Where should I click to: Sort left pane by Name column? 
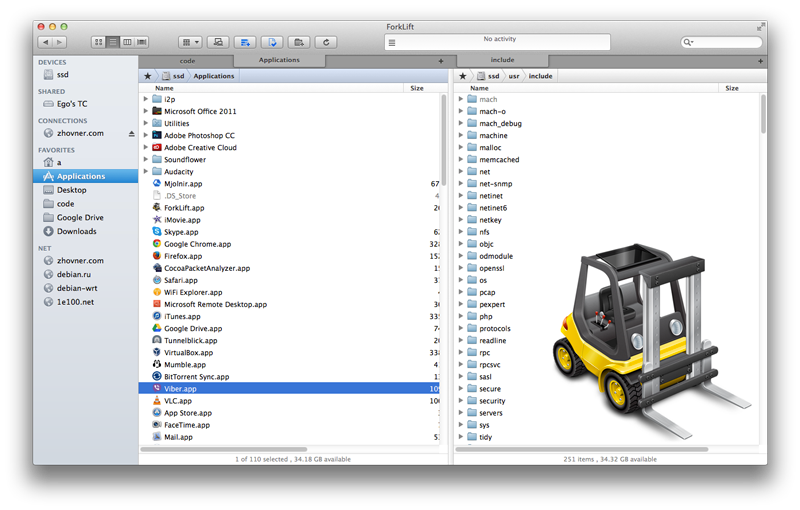tap(273, 88)
